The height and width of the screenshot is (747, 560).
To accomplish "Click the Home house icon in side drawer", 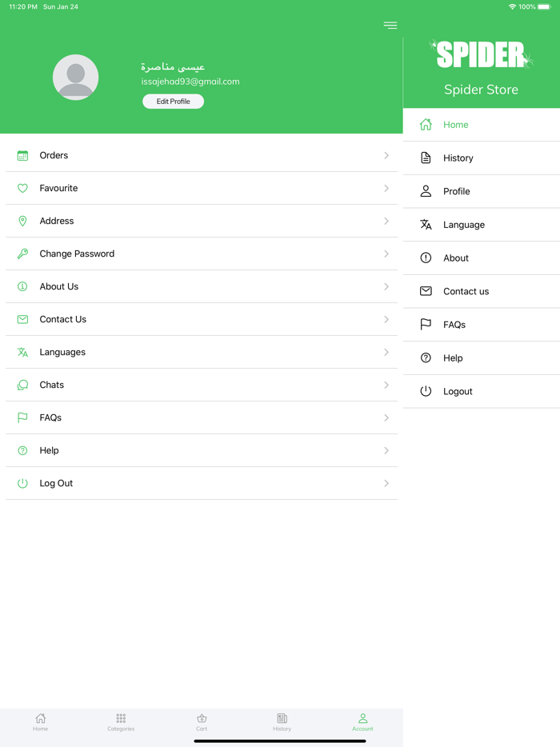I will [426, 124].
